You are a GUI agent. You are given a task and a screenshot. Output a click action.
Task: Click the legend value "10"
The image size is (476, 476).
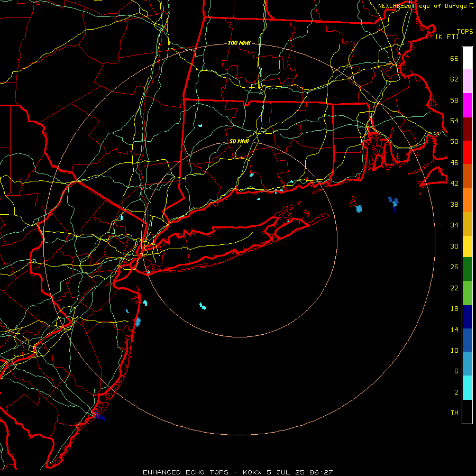pos(454,350)
